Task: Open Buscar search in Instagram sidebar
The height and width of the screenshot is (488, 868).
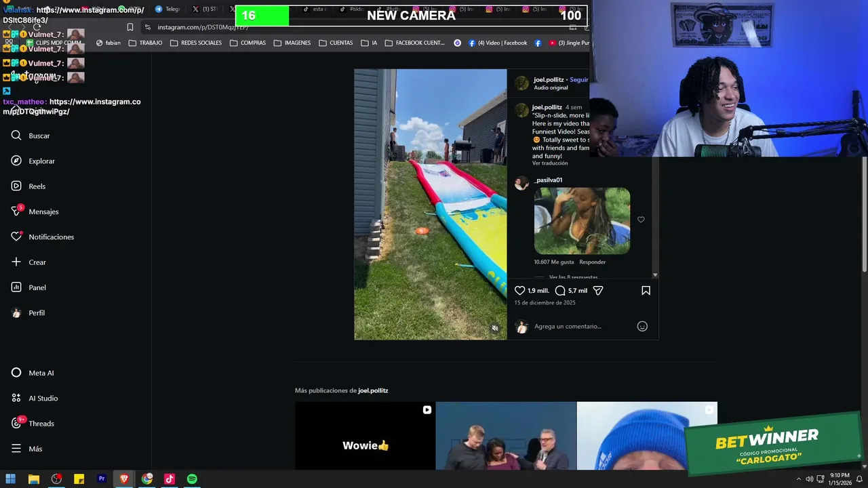Action: click(x=31, y=136)
